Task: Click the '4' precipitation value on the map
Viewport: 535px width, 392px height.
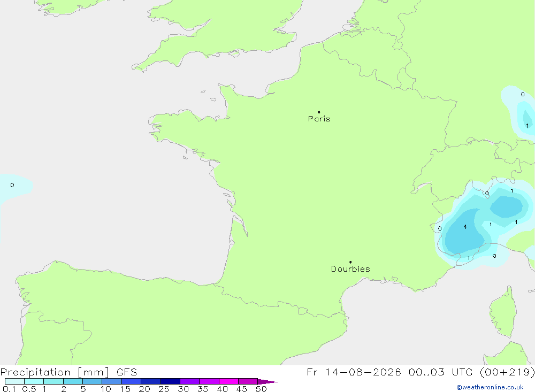Action: coord(465,227)
